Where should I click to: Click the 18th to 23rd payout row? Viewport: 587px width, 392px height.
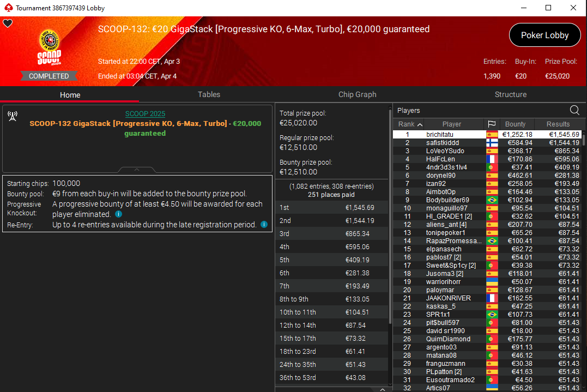click(332, 352)
